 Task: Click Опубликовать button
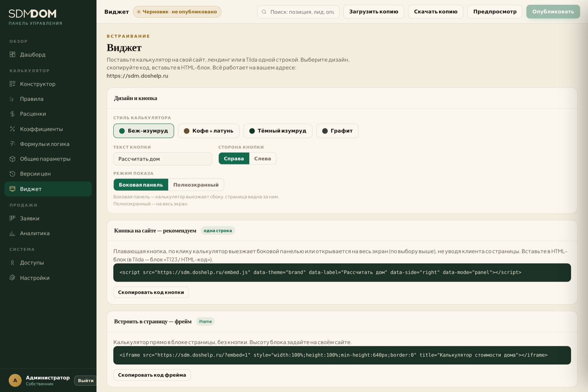(x=553, y=12)
